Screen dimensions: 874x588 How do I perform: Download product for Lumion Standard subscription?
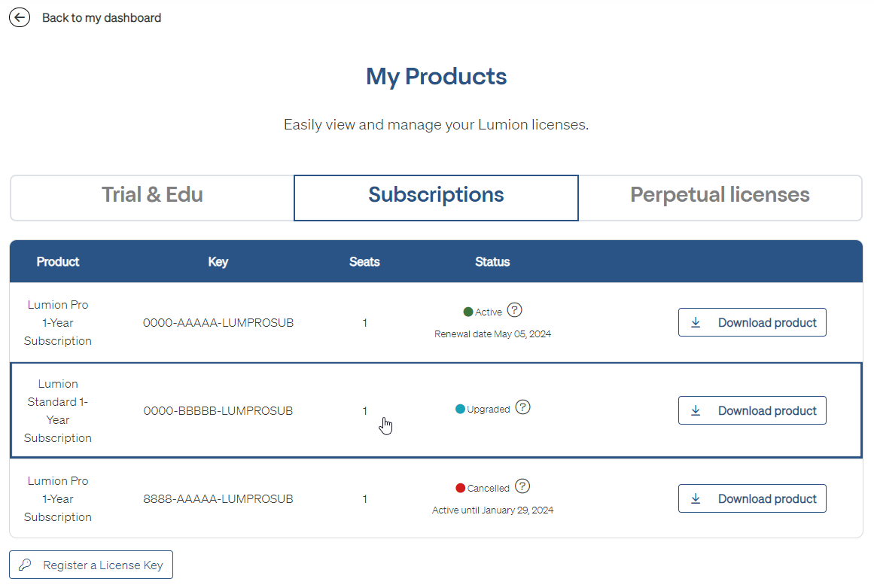(x=752, y=410)
